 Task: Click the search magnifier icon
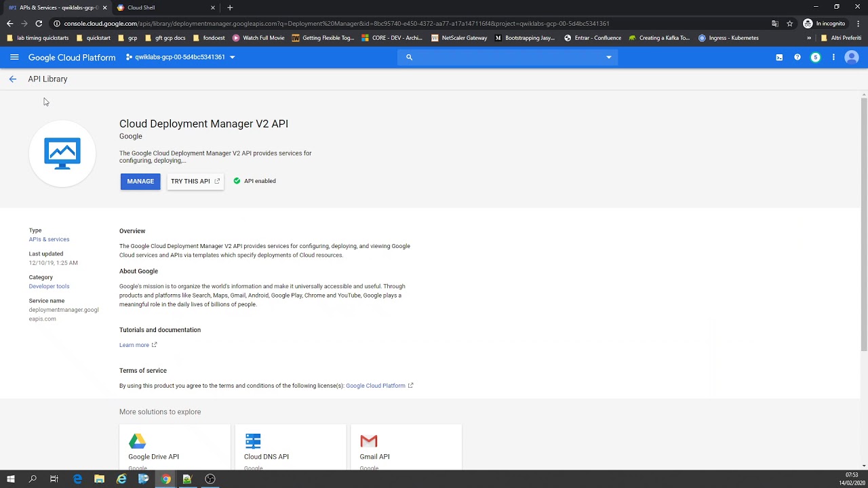click(409, 57)
